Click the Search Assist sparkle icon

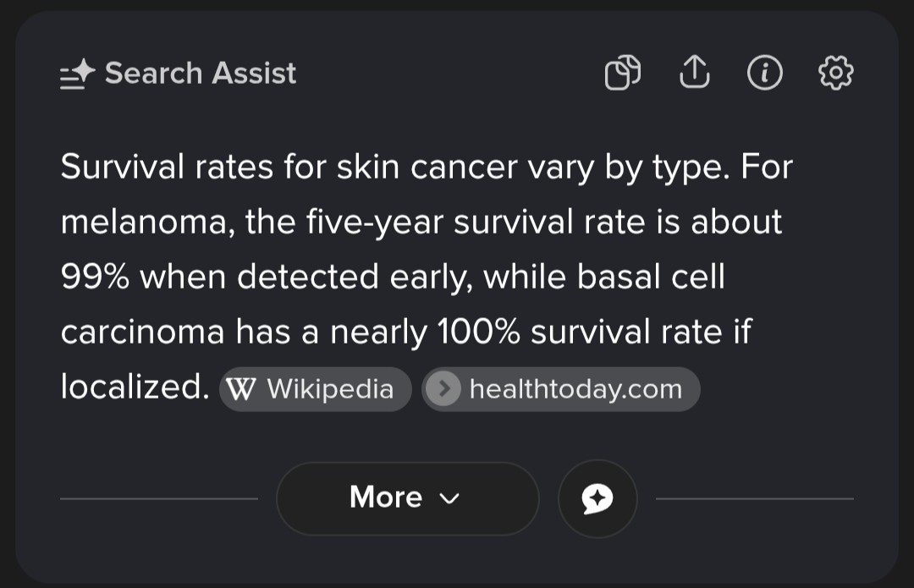[78, 74]
